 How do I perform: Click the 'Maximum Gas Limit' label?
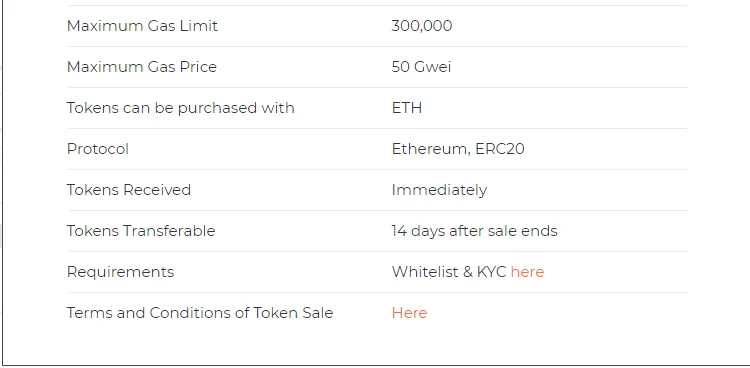142,26
